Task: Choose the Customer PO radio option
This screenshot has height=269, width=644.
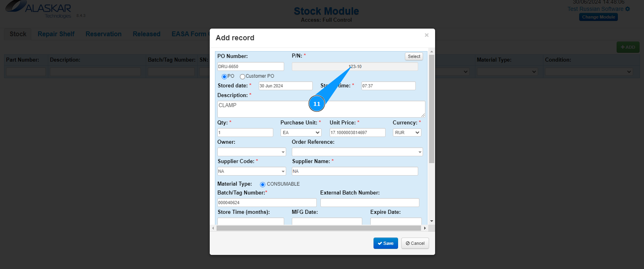Action: (x=242, y=77)
